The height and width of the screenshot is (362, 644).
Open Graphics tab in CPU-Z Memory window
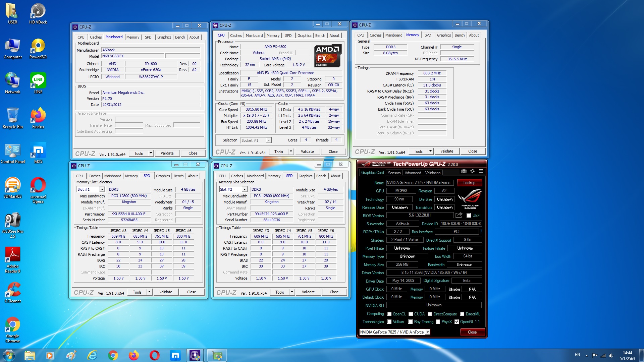(444, 35)
